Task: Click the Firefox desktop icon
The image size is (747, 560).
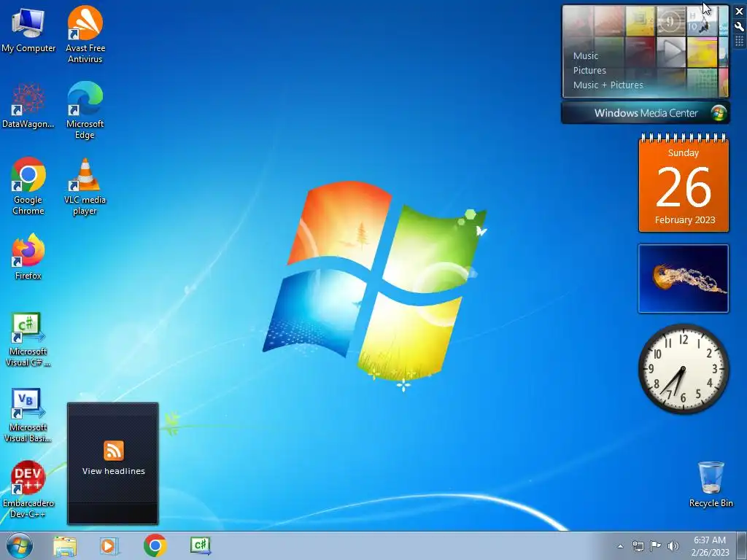Action: [28, 256]
